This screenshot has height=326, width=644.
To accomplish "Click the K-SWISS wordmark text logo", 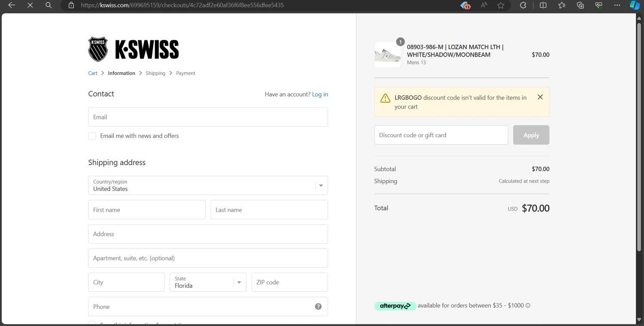I will point(147,49).
